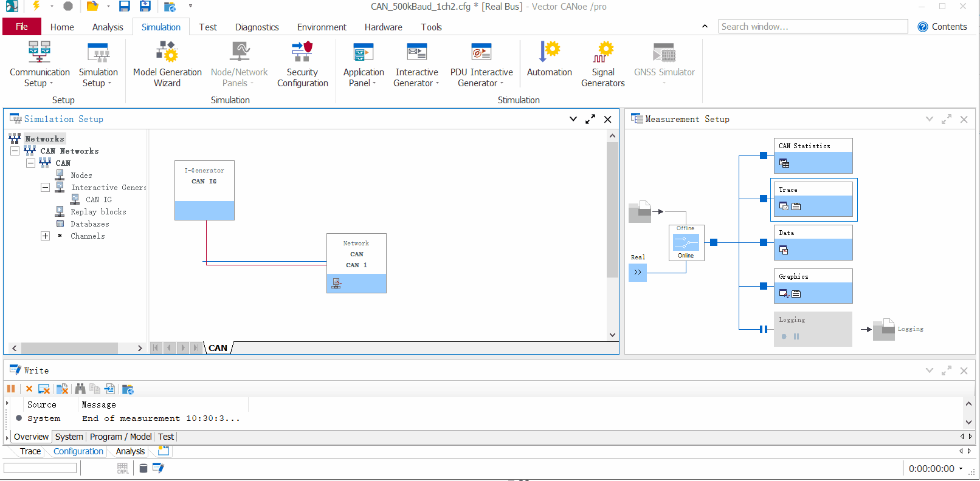Click the I-Generator CAN IG block
The height and width of the screenshot is (481, 980).
204,190
